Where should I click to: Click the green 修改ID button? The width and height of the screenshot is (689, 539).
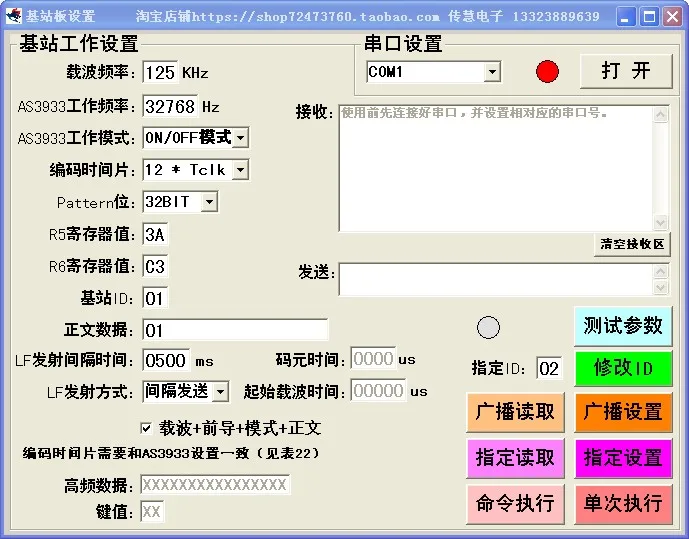[623, 368]
